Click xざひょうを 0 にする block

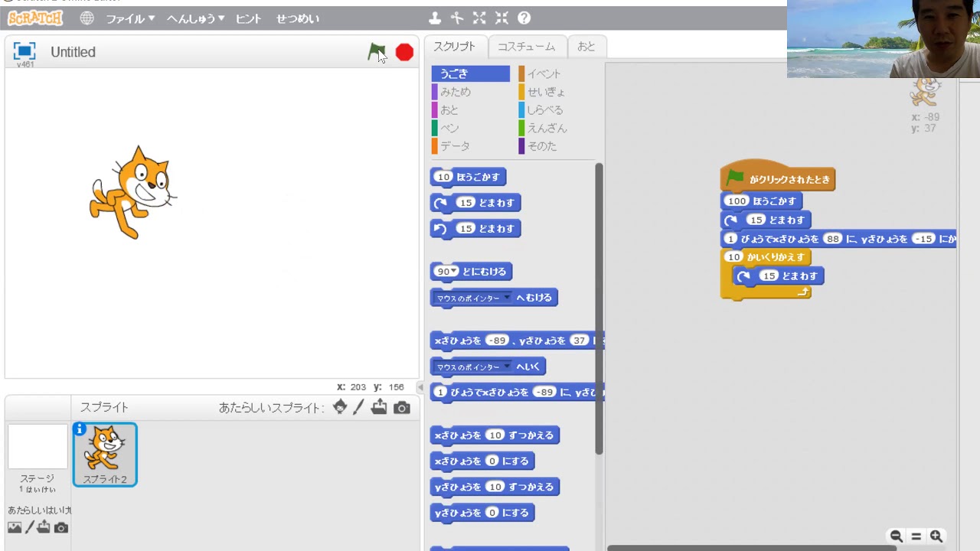click(x=482, y=461)
